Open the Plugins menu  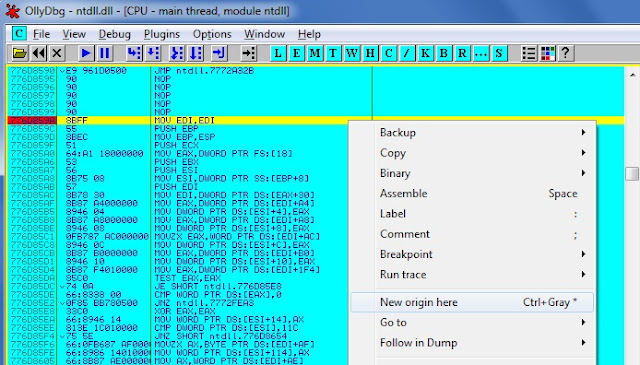pos(162,34)
